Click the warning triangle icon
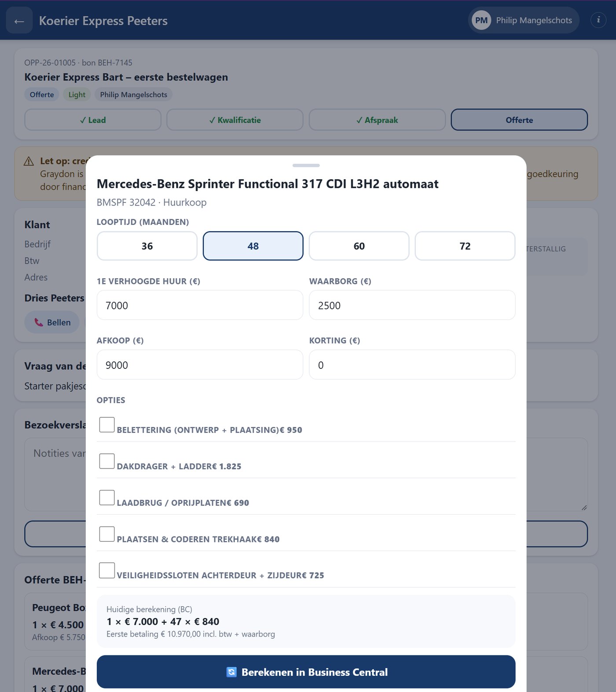The image size is (616, 692). pyautogui.click(x=29, y=161)
